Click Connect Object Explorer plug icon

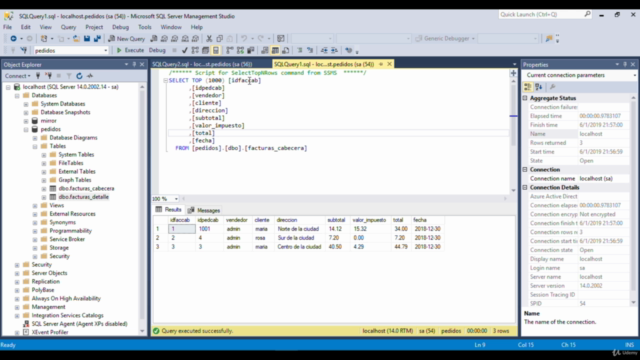[38, 76]
